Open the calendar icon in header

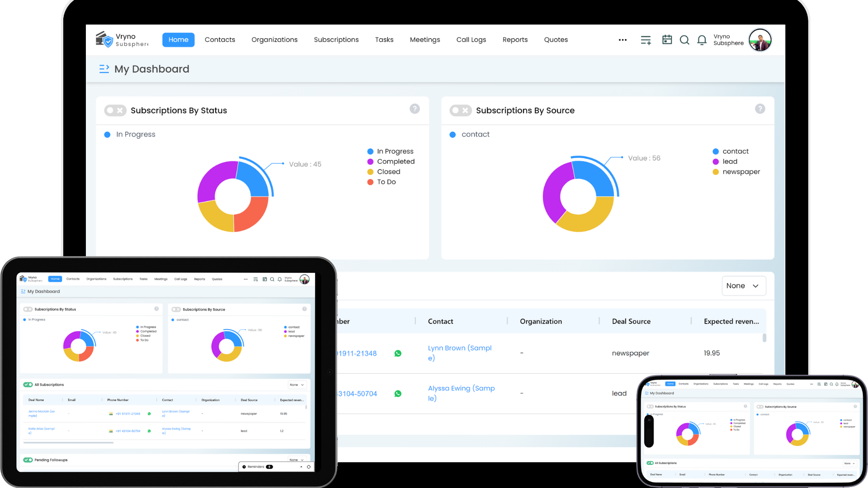point(667,40)
